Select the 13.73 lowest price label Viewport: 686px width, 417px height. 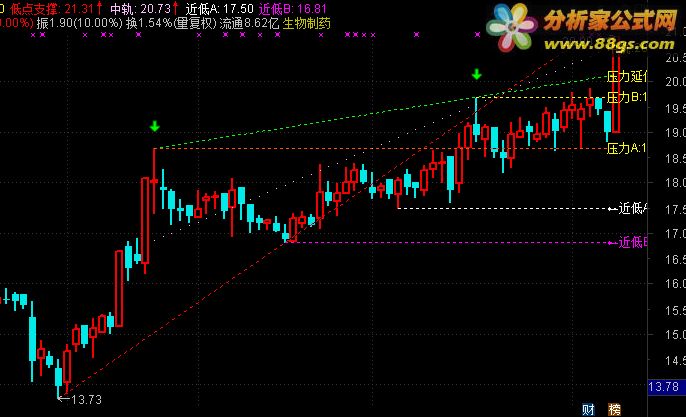click(86, 399)
